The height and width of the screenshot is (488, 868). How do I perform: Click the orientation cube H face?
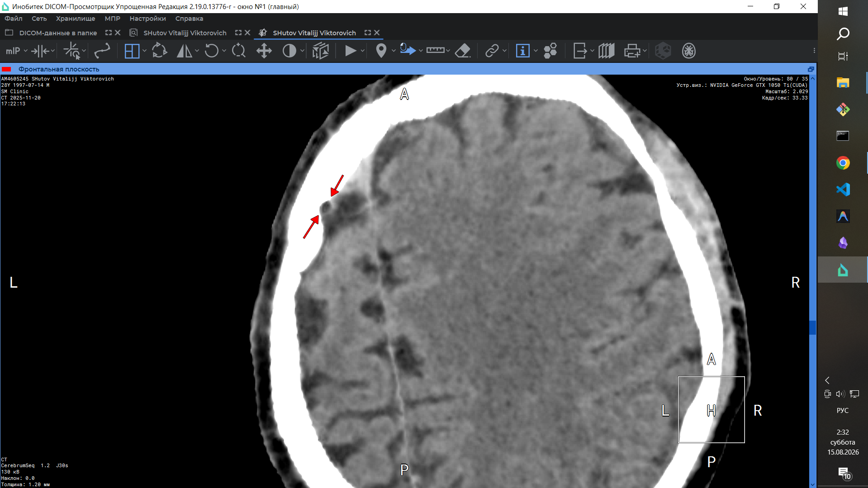tap(711, 410)
